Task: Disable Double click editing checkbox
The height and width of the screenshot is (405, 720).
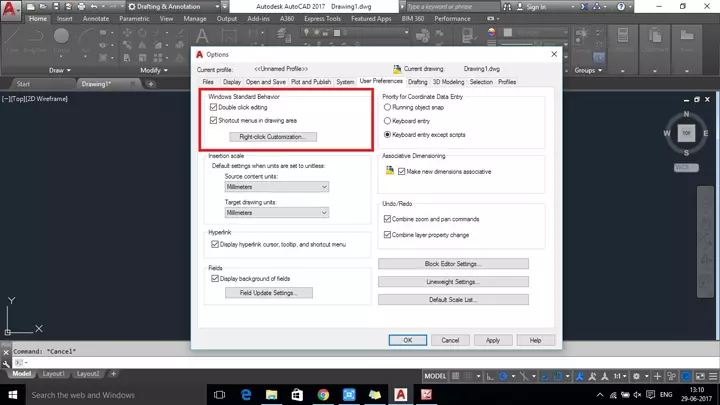Action: click(215, 107)
